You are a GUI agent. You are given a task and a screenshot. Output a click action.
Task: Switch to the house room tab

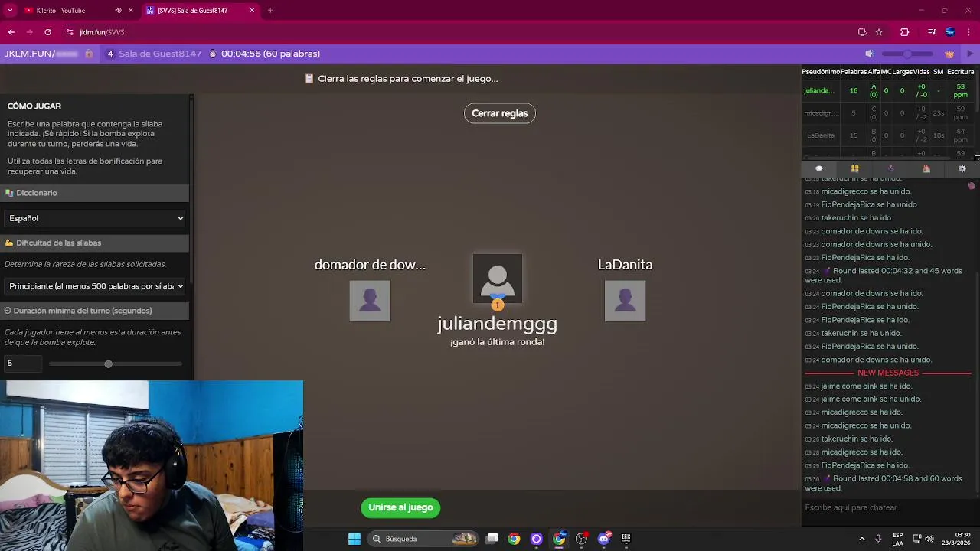coord(926,168)
